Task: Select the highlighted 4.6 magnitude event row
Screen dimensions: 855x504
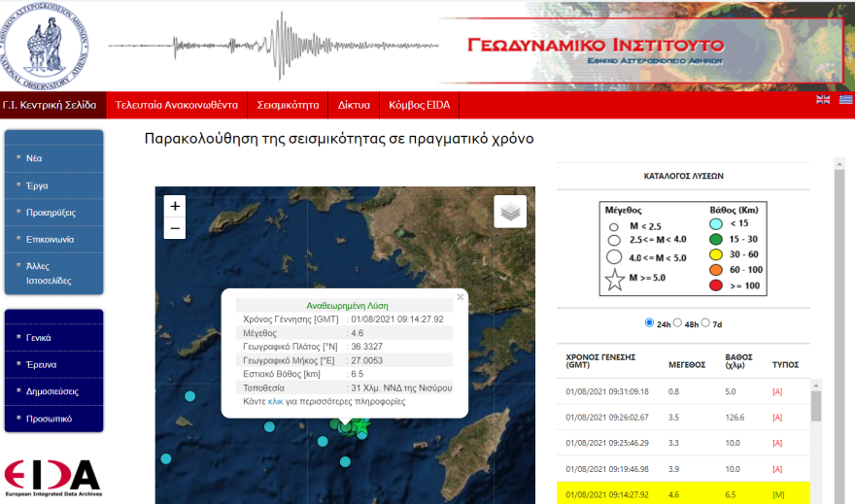Action: click(x=680, y=494)
